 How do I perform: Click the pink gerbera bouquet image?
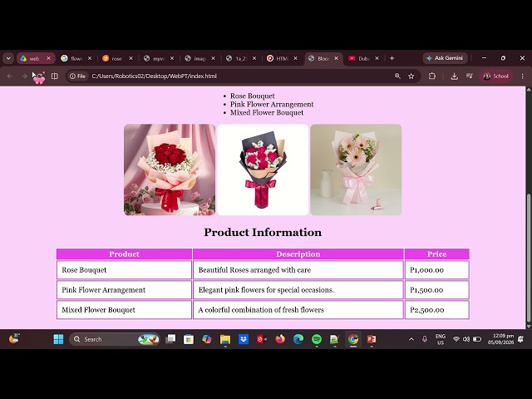[356, 170]
